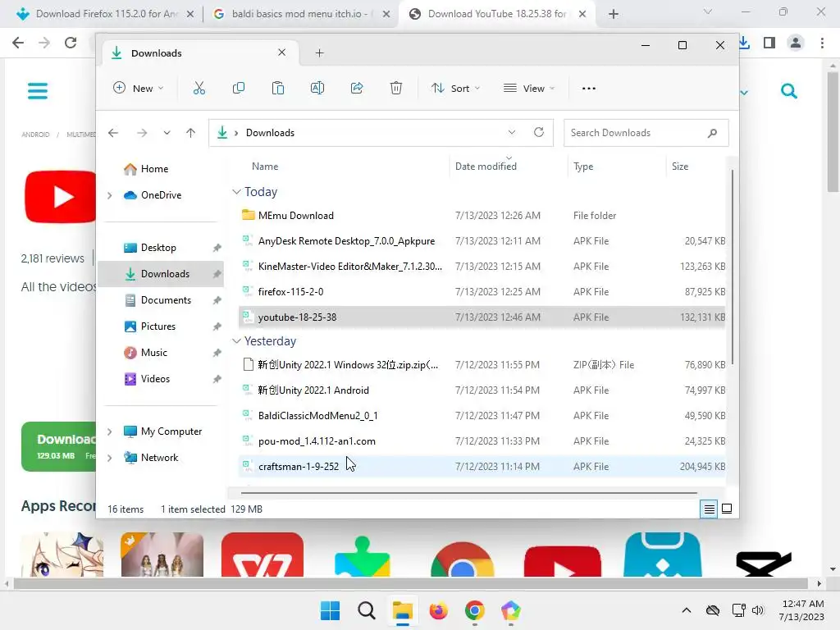Click Chrome page vertical scrollbar thumb
The height and width of the screenshot is (630, 840).
[833, 131]
